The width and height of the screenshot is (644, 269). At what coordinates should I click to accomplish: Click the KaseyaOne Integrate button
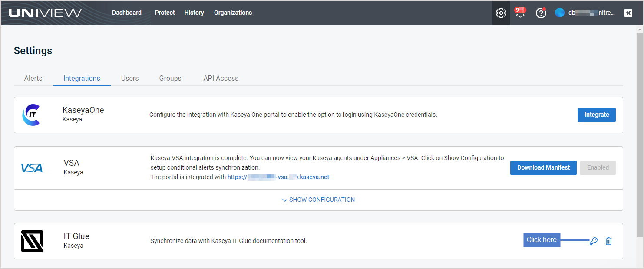pyautogui.click(x=597, y=115)
